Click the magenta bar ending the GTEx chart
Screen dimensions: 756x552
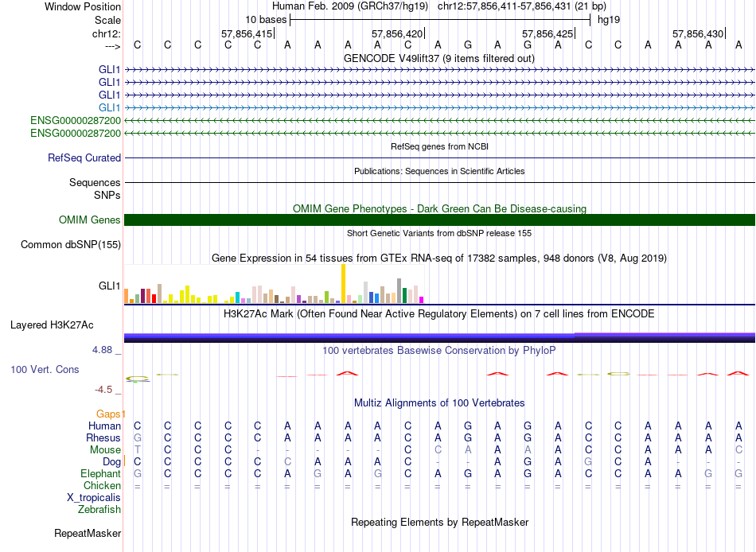[x=422, y=300]
